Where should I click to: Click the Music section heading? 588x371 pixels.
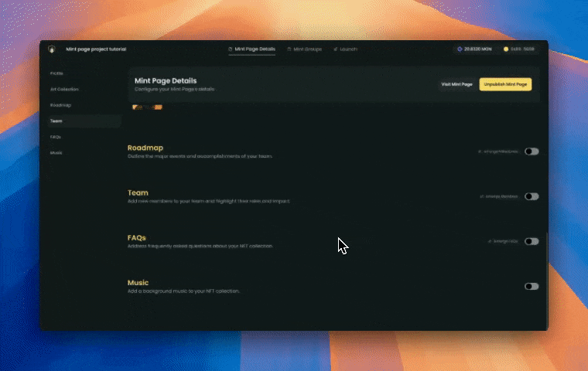[138, 283]
